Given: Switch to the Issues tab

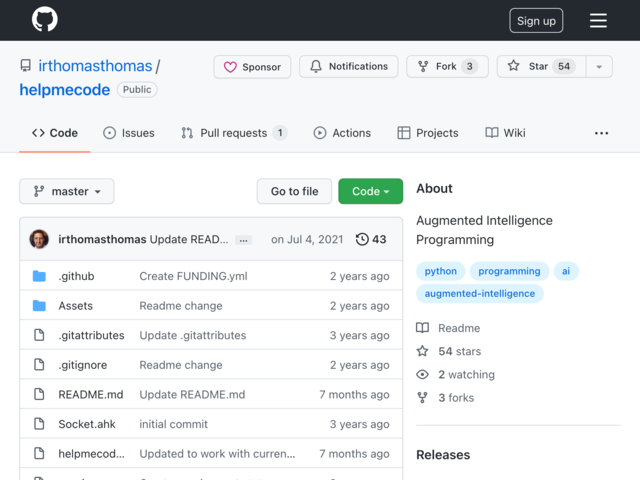Looking at the screenshot, I should [129, 133].
